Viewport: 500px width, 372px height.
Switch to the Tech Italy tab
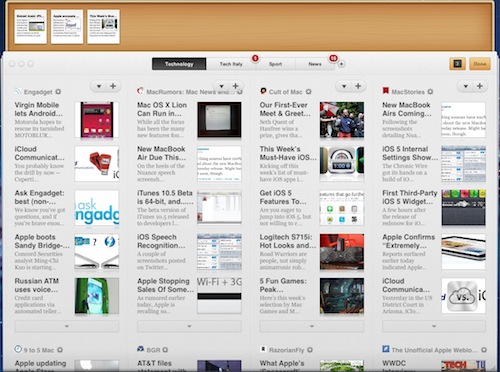231,64
